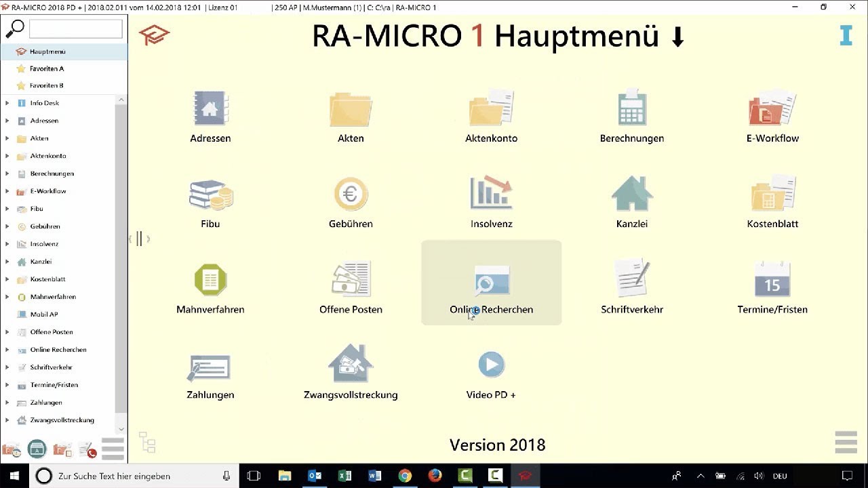Click the phone icon in the sidebar toolbar
868x488 pixels.
pyautogui.click(x=87, y=449)
